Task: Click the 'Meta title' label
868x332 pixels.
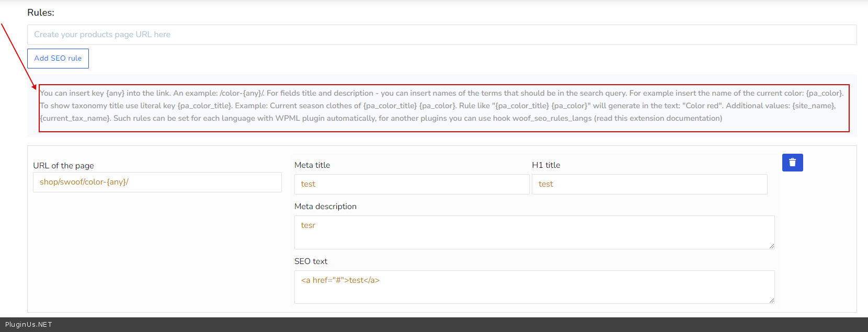Action: [x=312, y=165]
